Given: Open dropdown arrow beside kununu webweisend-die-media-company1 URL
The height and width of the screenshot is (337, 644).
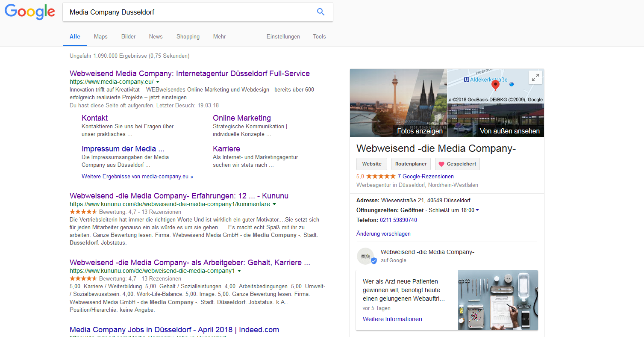Looking at the screenshot, I should pyautogui.click(x=239, y=271).
